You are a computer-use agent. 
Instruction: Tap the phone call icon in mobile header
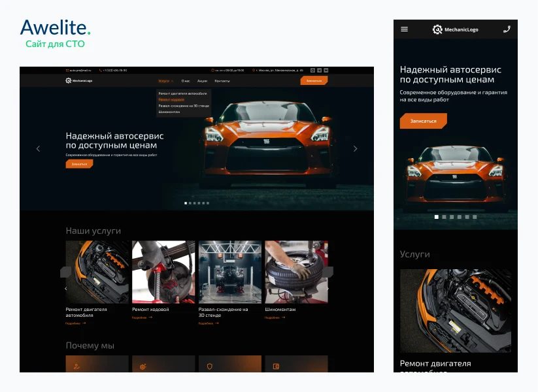pyautogui.click(x=507, y=29)
